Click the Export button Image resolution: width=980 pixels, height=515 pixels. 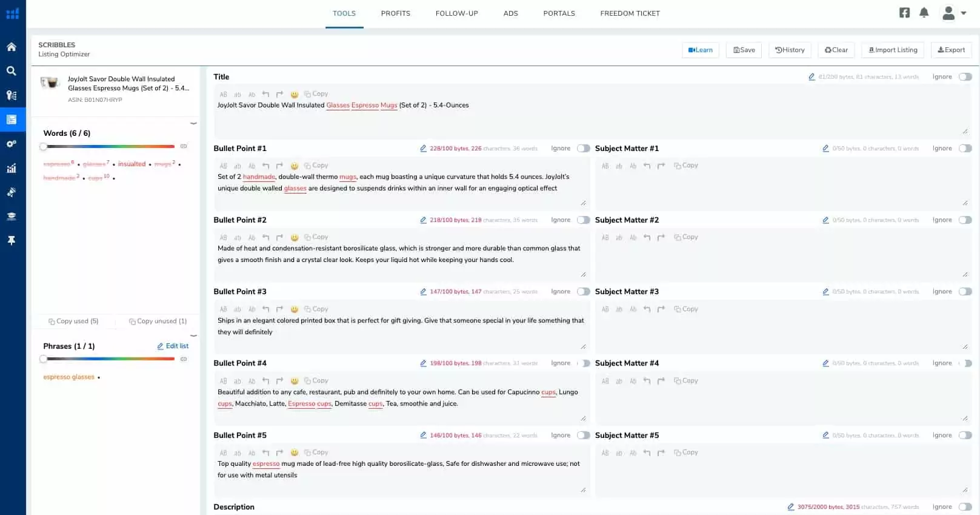pos(952,50)
